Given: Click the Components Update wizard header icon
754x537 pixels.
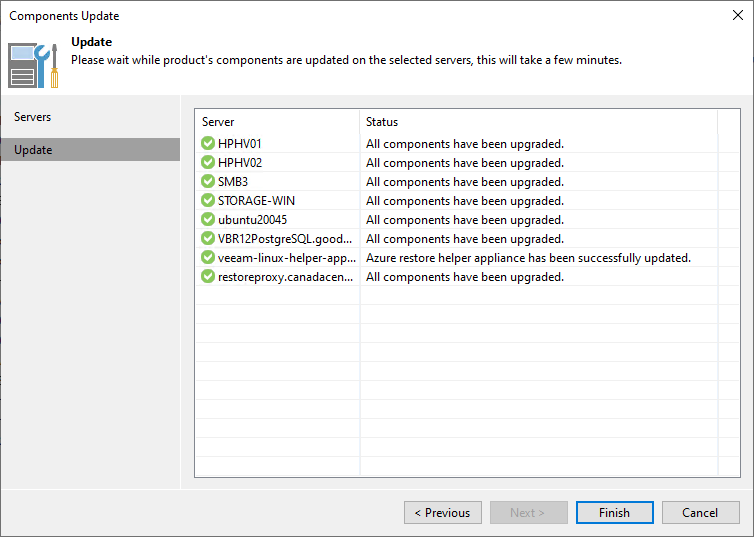Looking at the screenshot, I should click(34, 65).
